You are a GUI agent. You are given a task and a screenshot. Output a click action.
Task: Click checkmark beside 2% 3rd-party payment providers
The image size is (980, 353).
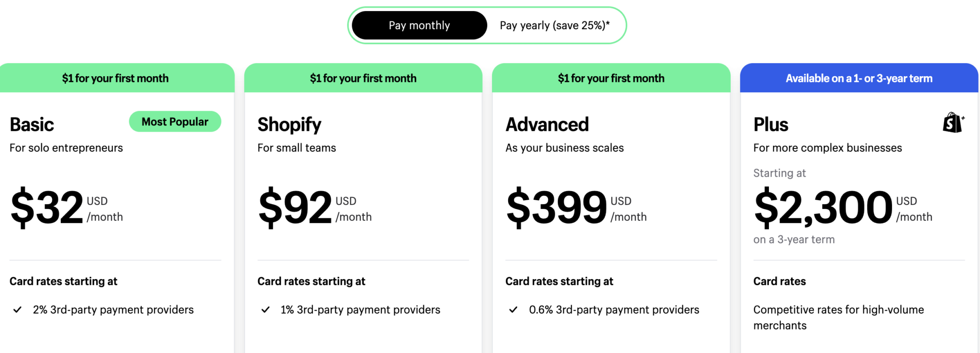click(x=18, y=310)
